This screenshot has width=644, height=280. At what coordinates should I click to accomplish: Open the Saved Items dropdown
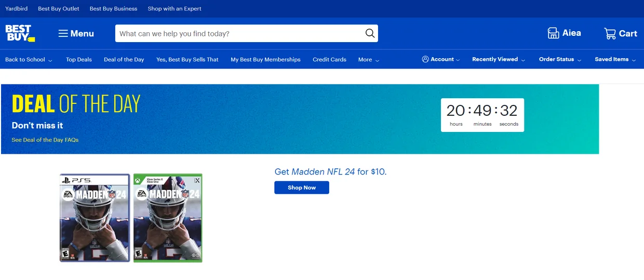tap(615, 59)
